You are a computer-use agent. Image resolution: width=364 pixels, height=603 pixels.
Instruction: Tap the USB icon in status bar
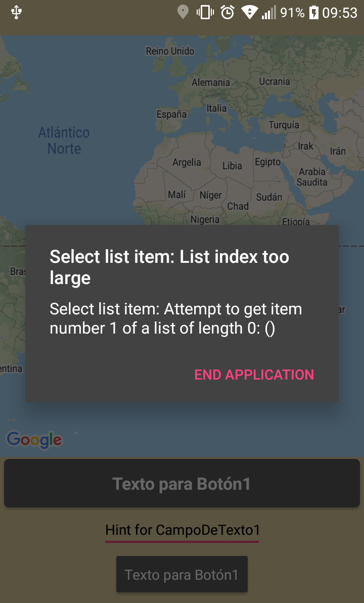tap(17, 12)
